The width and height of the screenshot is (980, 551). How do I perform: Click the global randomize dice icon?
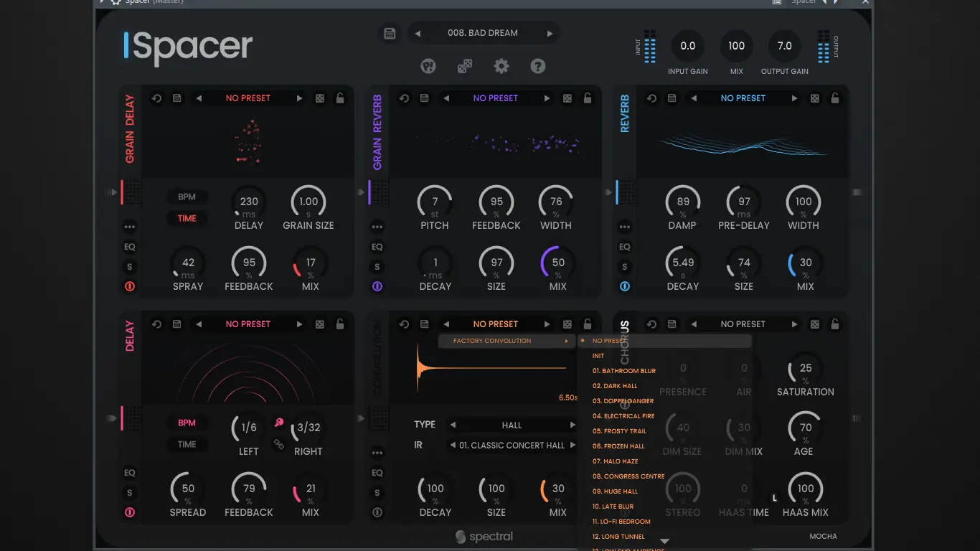pos(465,66)
